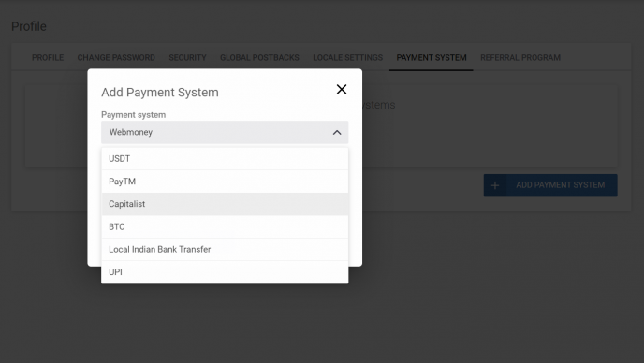Viewport: 644px width, 363px height.
Task: Click the Profile page heading
Action: coord(29,26)
